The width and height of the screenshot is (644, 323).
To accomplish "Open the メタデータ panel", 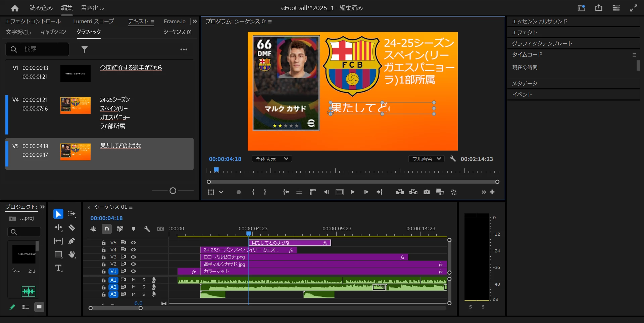I will point(525,83).
